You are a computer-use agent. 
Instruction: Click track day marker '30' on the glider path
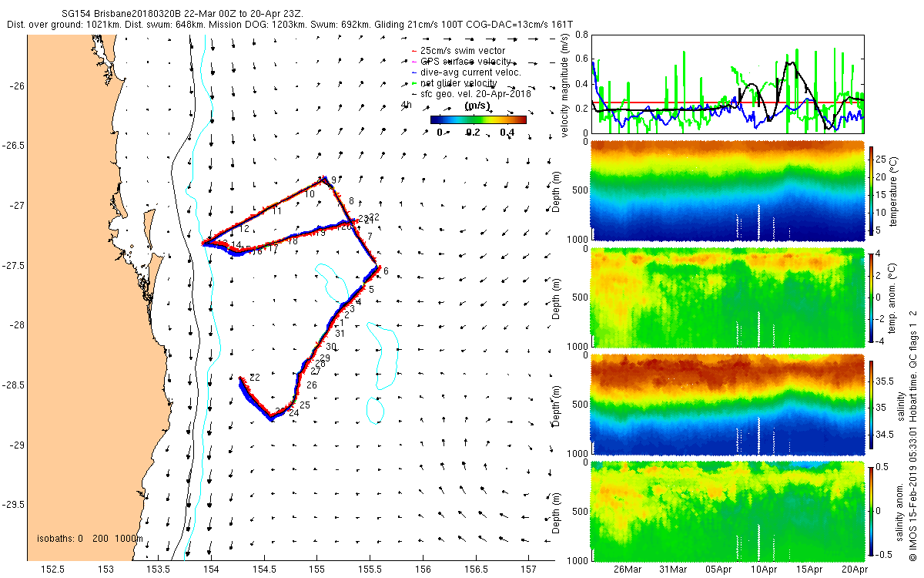click(331, 347)
